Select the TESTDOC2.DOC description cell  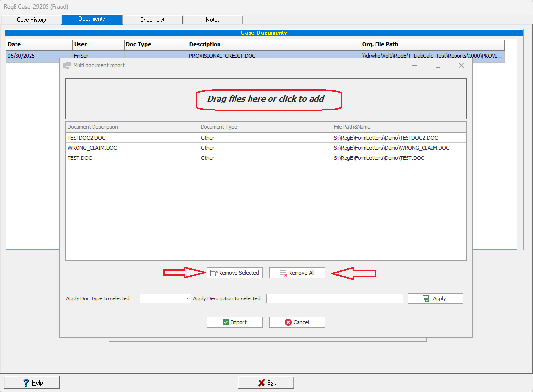point(132,138)
